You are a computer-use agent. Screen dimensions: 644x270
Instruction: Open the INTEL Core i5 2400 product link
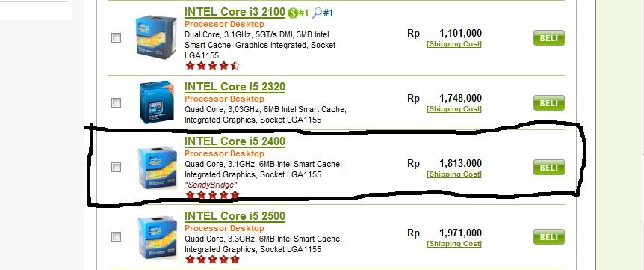point(235,141)
